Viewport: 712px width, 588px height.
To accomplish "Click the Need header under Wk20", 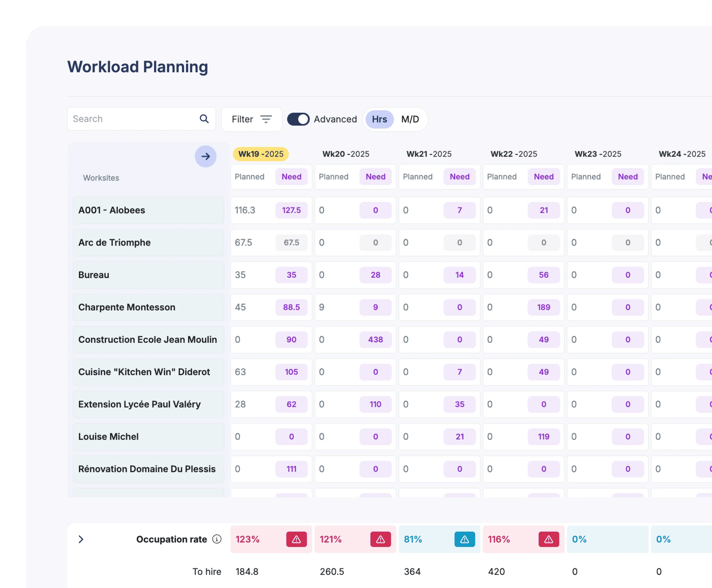I will pyautogui.click(x=375, y=177).
